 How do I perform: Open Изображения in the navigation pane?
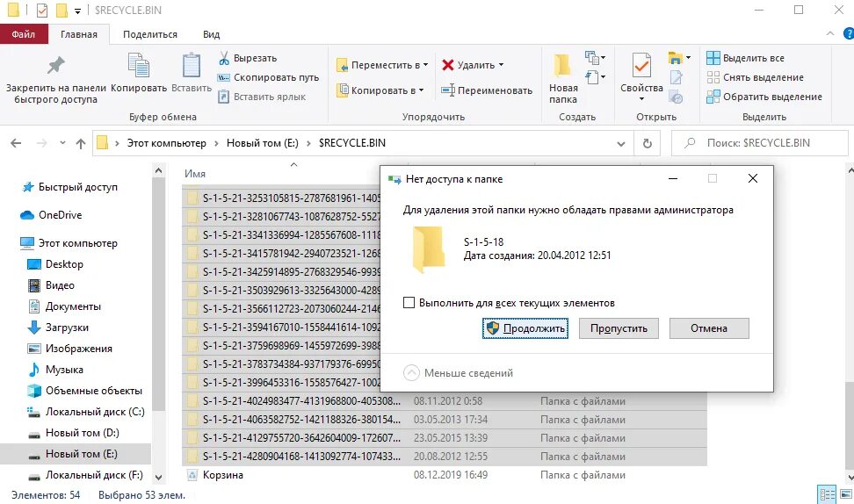(x=69, y=349)
